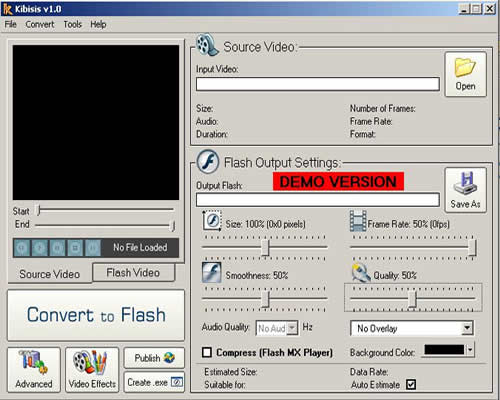Click the Save As disk icon
500x400 pixels.
(466, 190)
